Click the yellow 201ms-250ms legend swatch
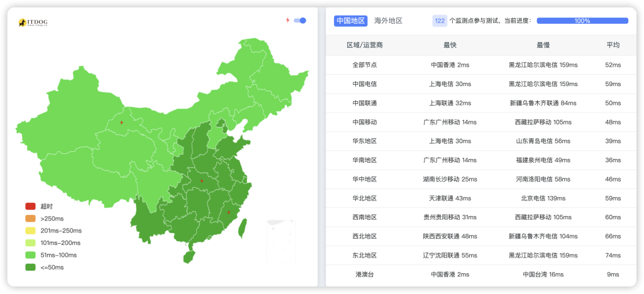The height and width of the screenshot is (294, 644). (30, 231)
